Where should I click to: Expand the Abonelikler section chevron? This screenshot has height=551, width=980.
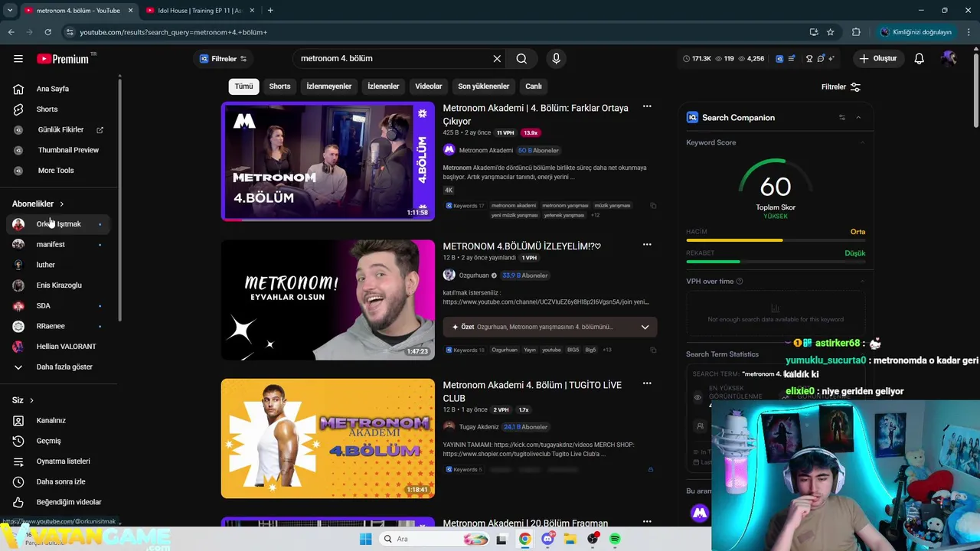(x=61, y=204)
